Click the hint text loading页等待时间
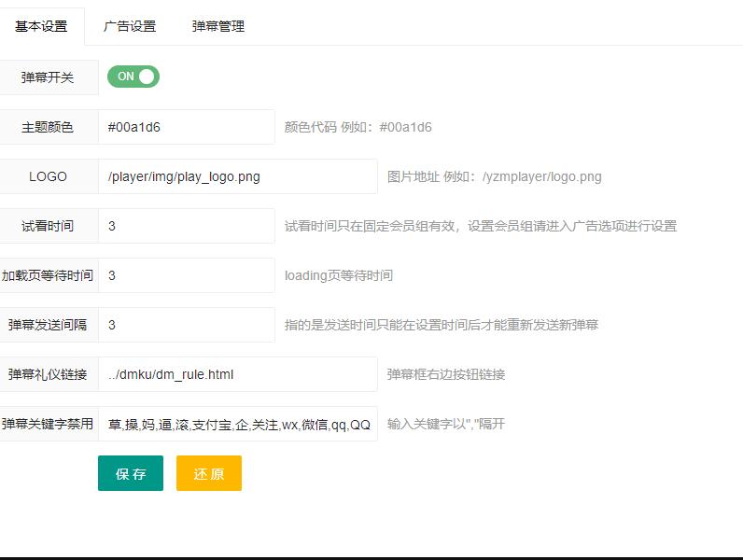The image size is (743, 560). 338,275
